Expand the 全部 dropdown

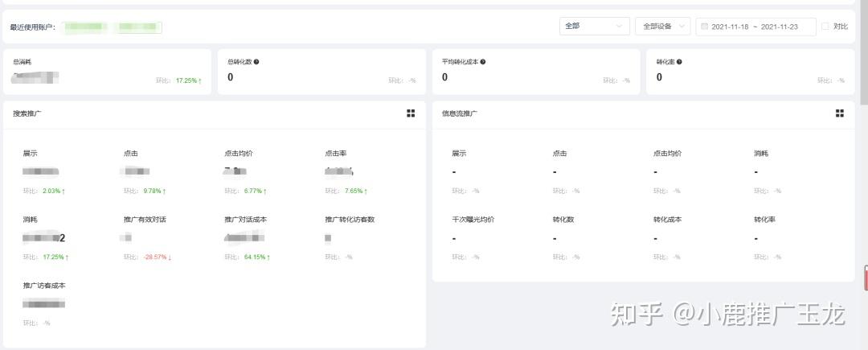[x=595, y=27]
